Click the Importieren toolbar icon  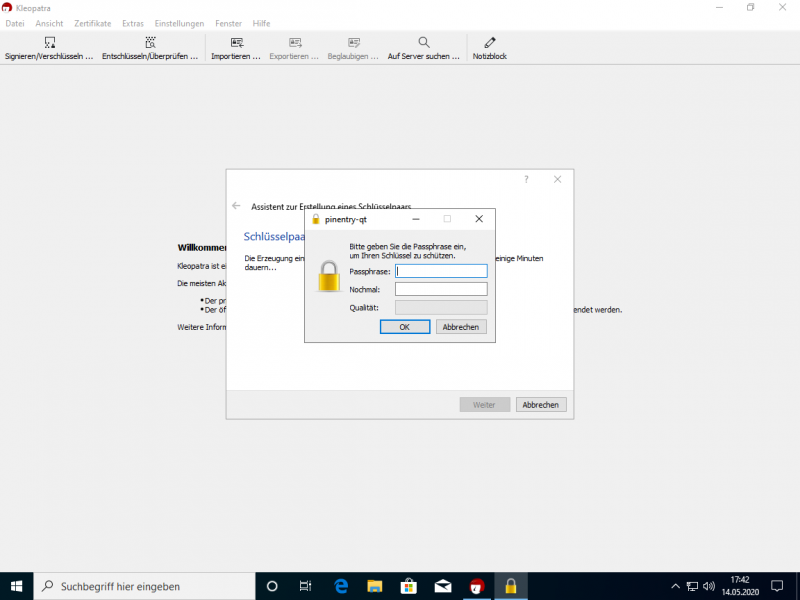(236, 43)
